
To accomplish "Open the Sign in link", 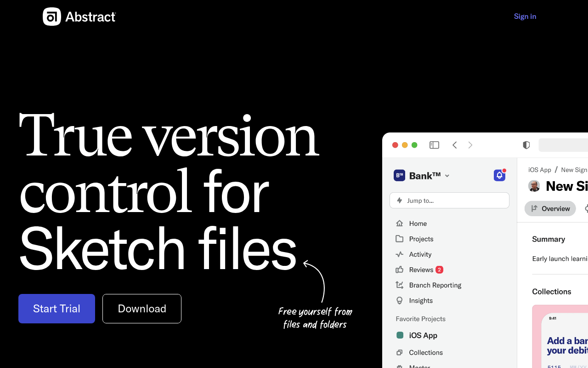I will (525, 17).
